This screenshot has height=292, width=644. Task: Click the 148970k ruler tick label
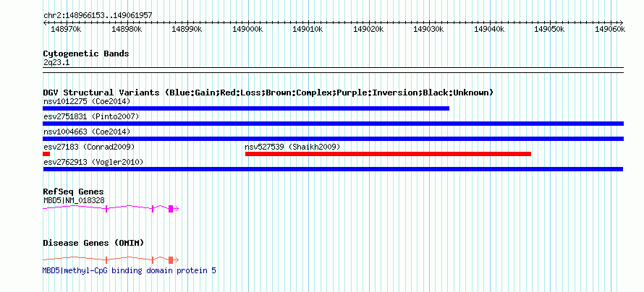click(65, 29)
